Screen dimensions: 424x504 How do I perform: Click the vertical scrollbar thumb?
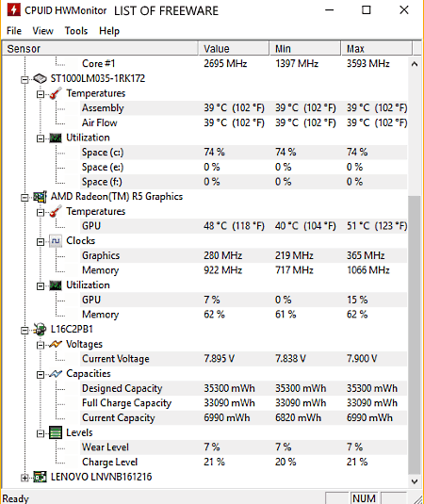point(415,334)
